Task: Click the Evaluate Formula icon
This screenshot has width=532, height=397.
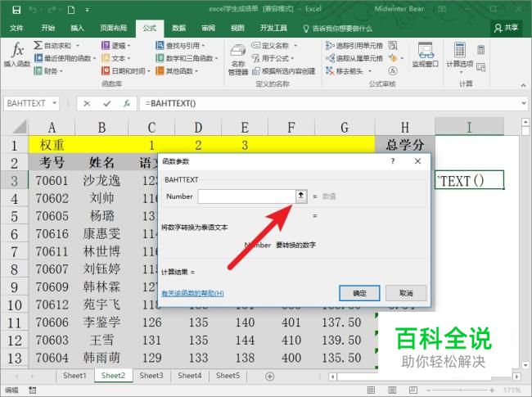Action: (393, 71)
